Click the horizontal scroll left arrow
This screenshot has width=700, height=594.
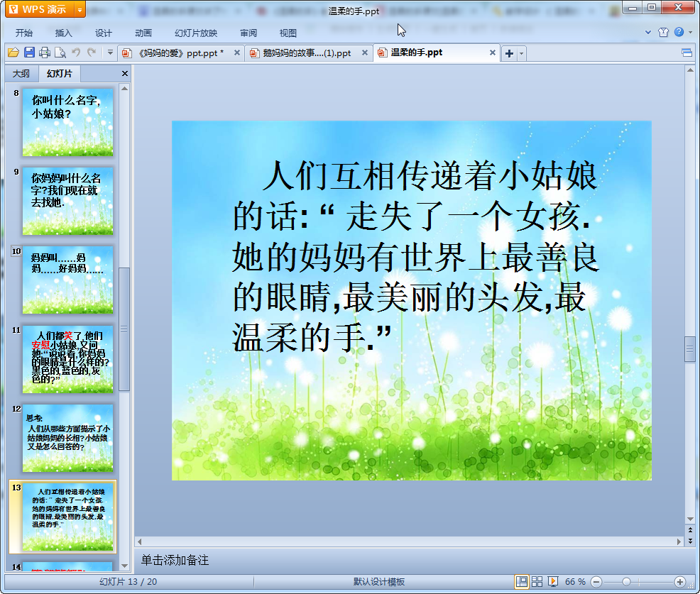tap(140, 541)
